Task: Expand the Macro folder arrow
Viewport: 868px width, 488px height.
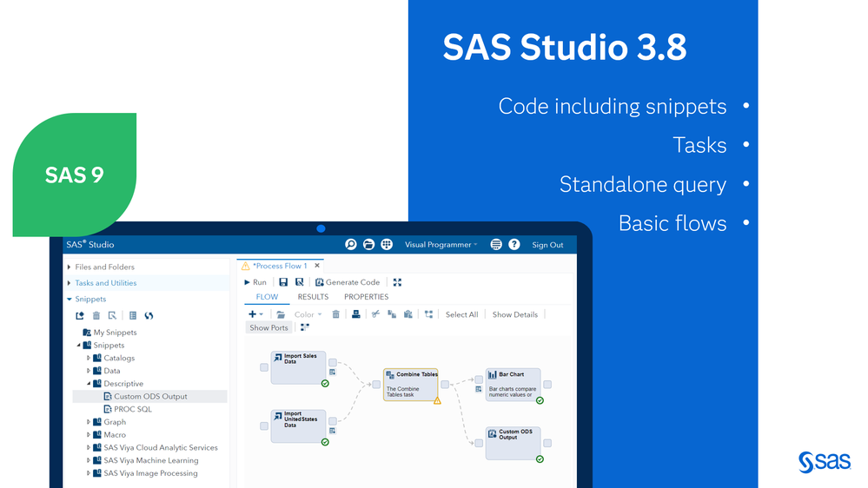Action: tap(89, 434)
